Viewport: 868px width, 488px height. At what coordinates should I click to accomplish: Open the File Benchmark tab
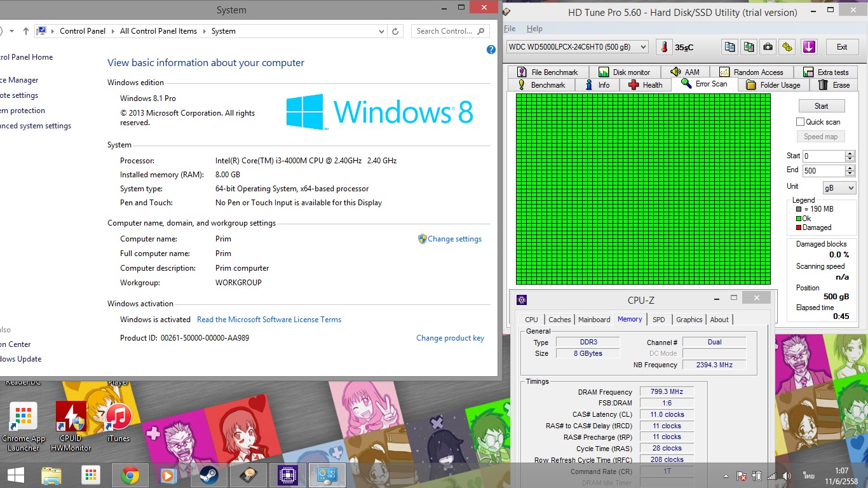(548, 72)
